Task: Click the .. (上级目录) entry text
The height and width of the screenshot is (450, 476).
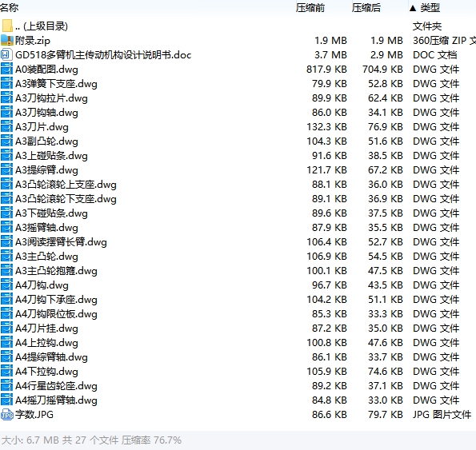Action: pos(42,26)
